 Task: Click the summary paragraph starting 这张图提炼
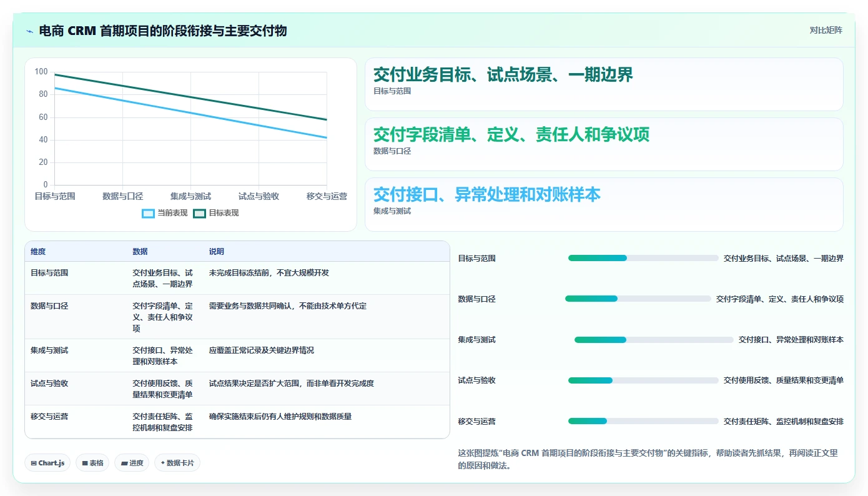[x=648, y=459]
